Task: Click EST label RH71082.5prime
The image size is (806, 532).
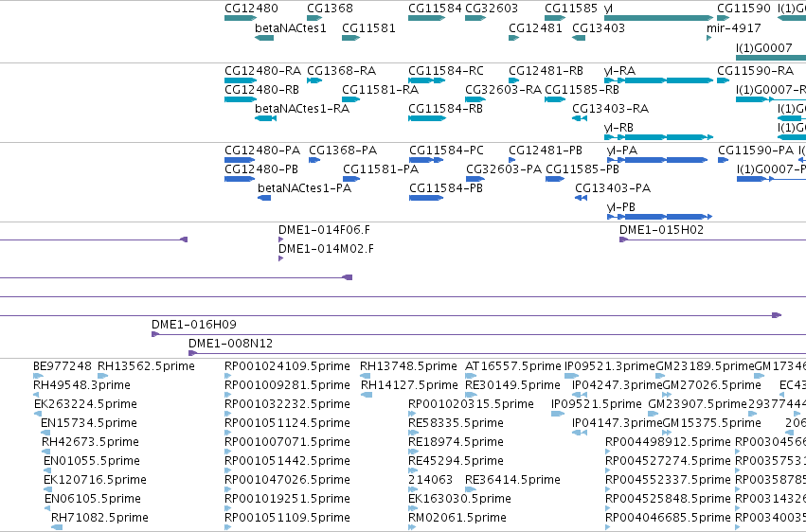Action: click(x=99, y=518)
